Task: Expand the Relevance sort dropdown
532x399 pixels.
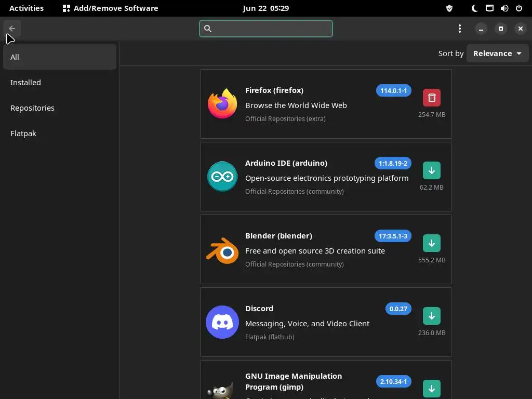Action: [x=497, y=54]
